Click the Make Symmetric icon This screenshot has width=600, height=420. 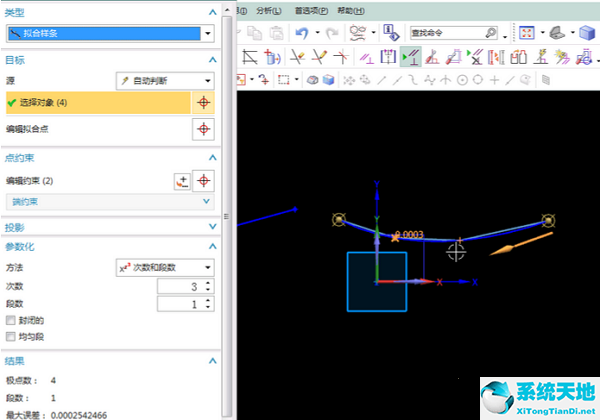coord(388,57)
